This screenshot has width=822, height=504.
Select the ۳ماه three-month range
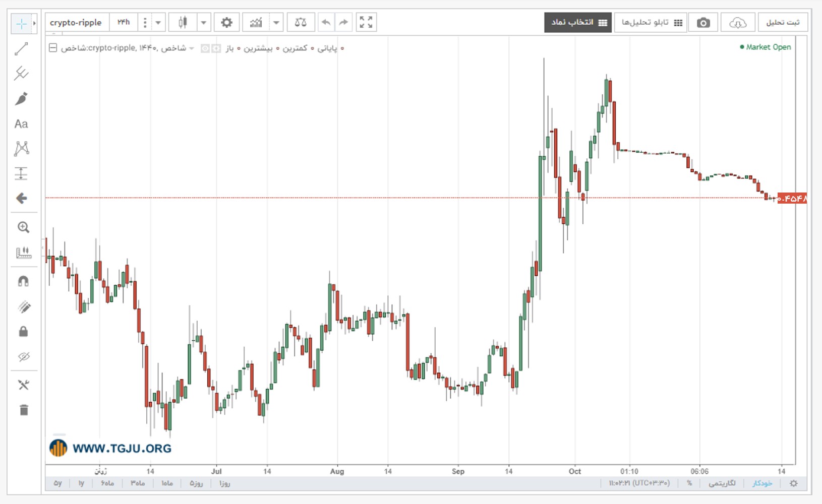coord(138,483)
